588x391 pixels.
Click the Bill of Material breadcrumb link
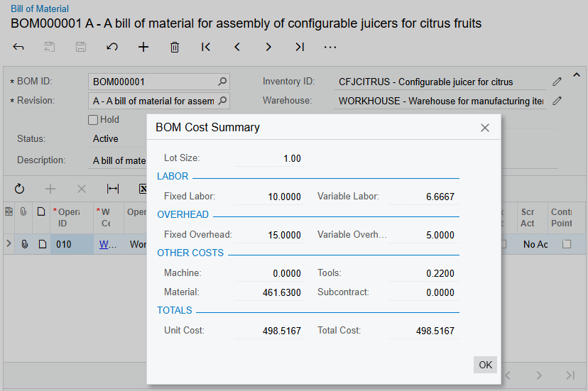(x=40, y=9)
